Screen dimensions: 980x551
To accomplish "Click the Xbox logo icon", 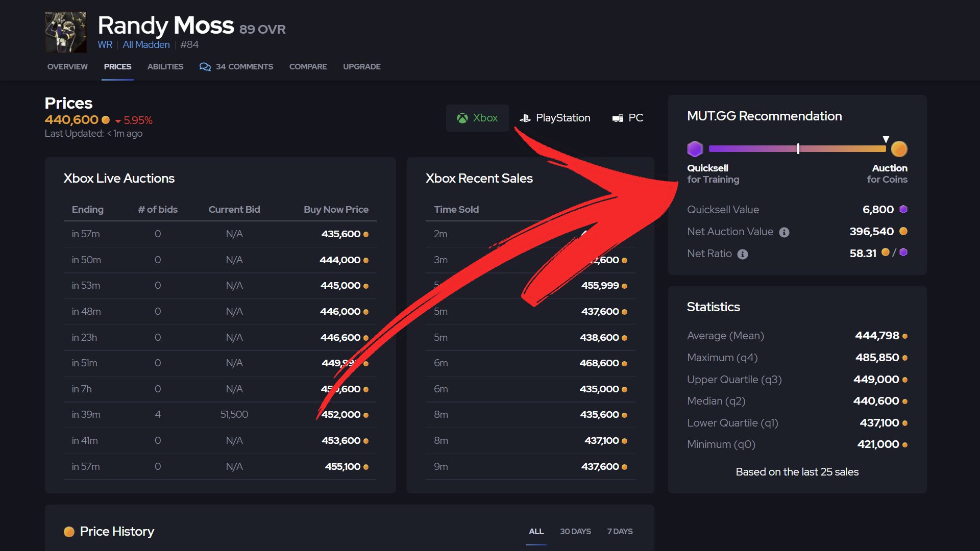I will pos(462,118).
